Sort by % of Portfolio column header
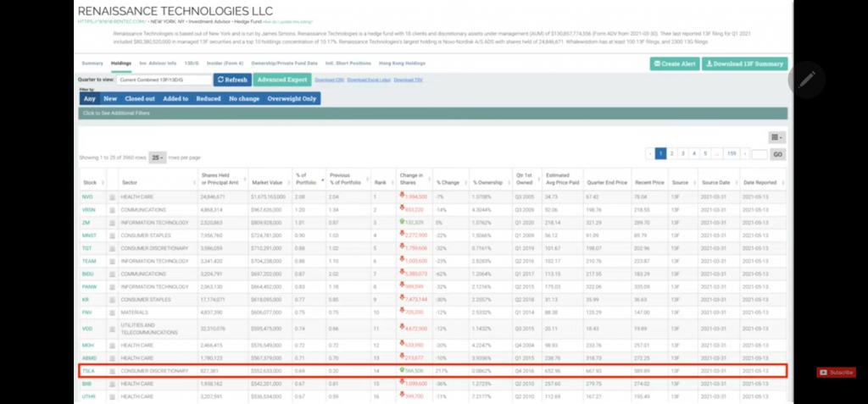Image resolution: width=868 pixels, height=404 pixels. 309,179
